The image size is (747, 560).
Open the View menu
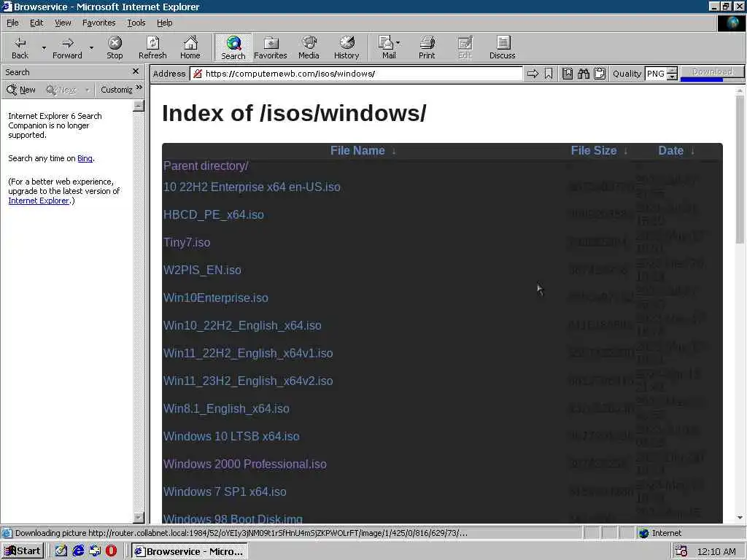tap(63, 23)
